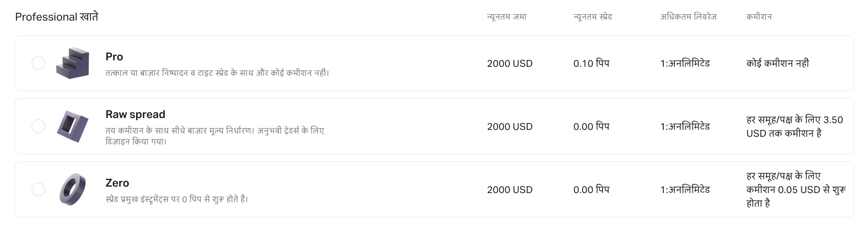
Task: Click the Pro account 0.10 पिप spread value
Action: coord(592,63)
